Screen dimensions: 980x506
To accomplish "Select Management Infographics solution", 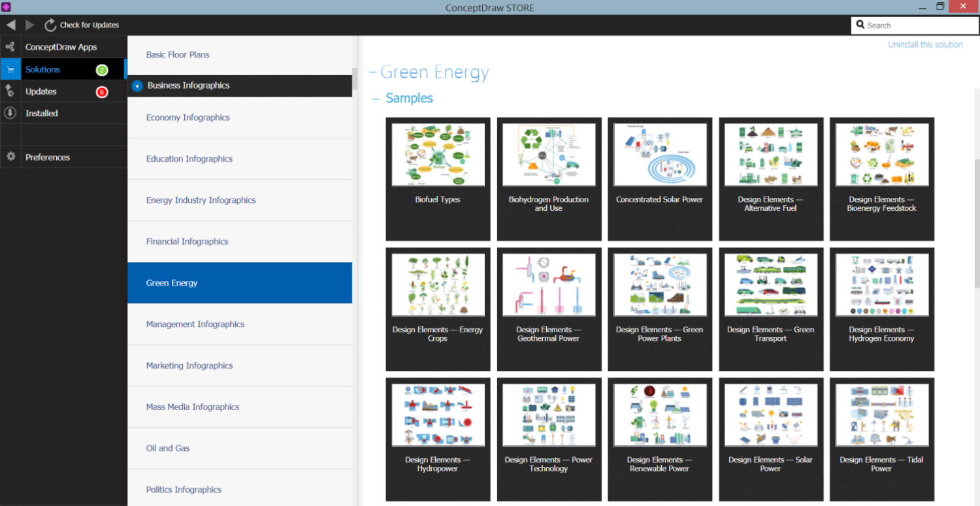I will click(x=240, y=324).
